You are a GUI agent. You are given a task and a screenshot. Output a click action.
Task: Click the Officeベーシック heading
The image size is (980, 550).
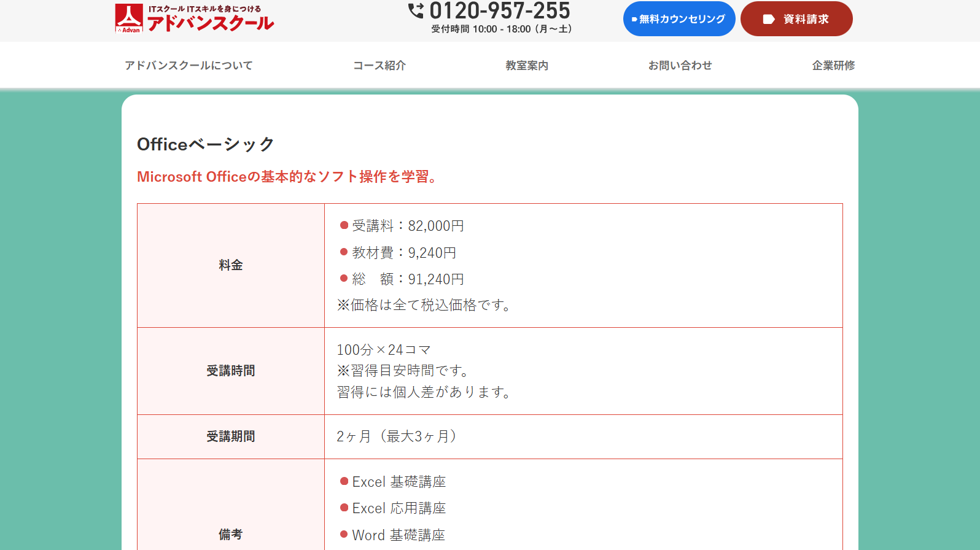click(x=206, y=144)
